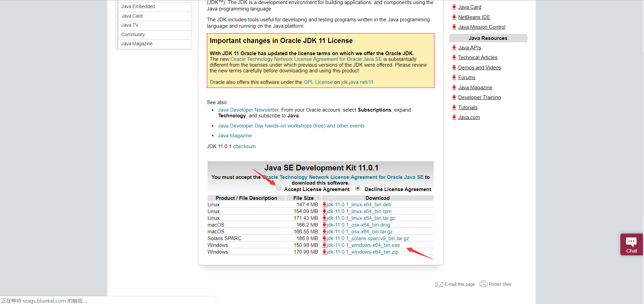Open Java.com resource link
The image size is (644, 304).
(x=469, y=117)
